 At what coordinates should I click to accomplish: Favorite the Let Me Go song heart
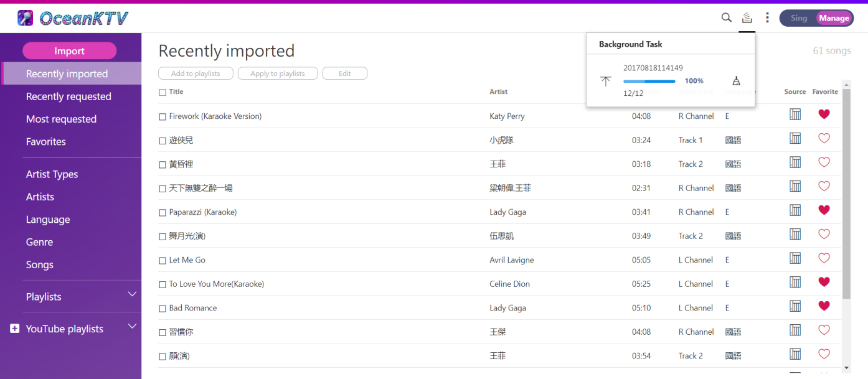coord(824,258)
